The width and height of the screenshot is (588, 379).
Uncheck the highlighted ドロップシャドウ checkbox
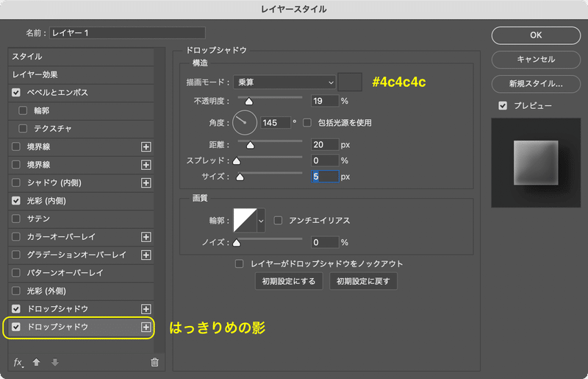coord(16,327)
